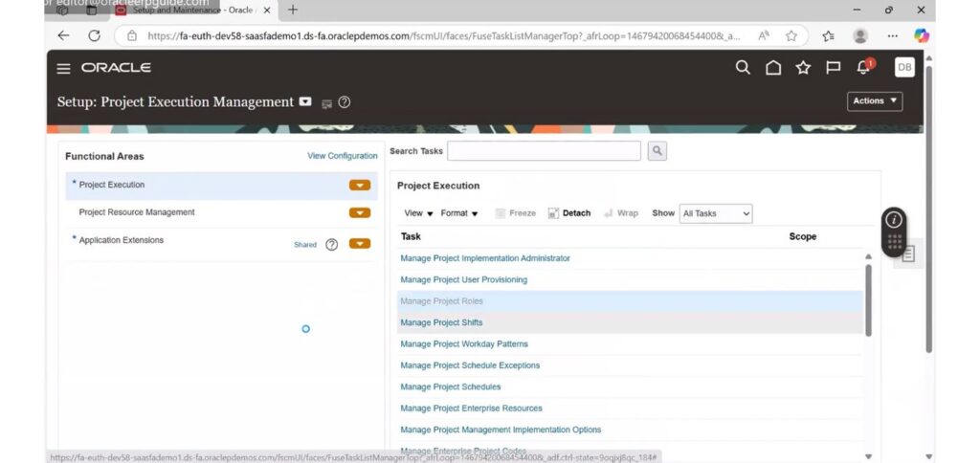Viewport: 980px width, 463px height.
Task: Click the Freeze toolbar button
Action: [x=516, y=213]
